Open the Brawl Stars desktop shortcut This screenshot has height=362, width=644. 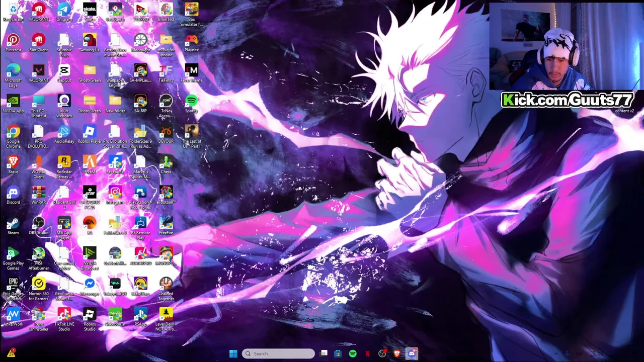(x=140, y=287)
